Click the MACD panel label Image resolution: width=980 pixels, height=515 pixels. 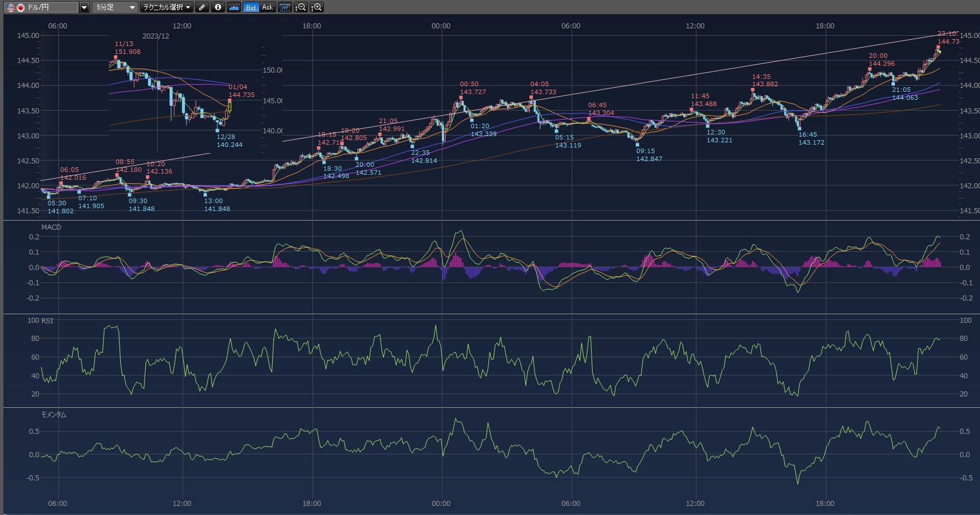pyautogui.click(x=51, y=227)
